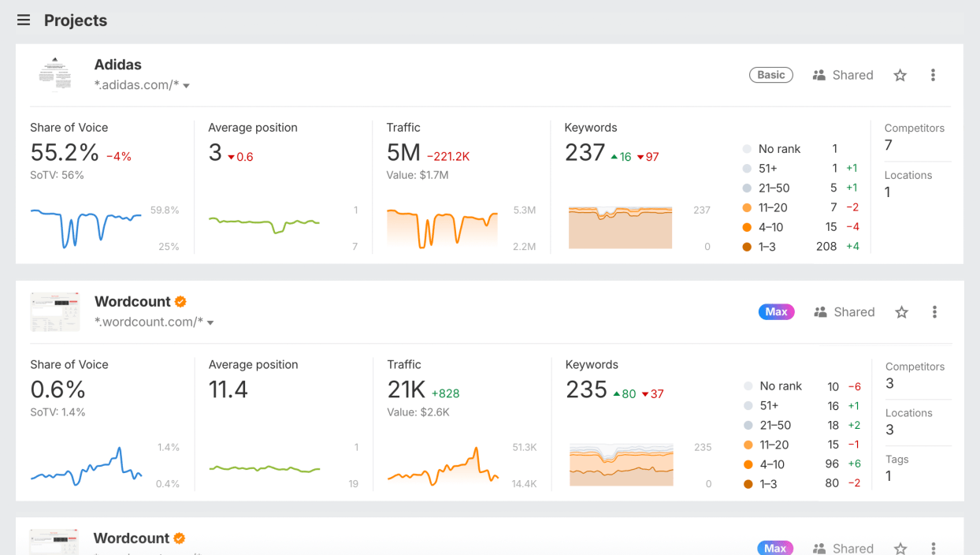
Task: Click the first Wordcount project thumbnail
Action: (x=54, y=311)
